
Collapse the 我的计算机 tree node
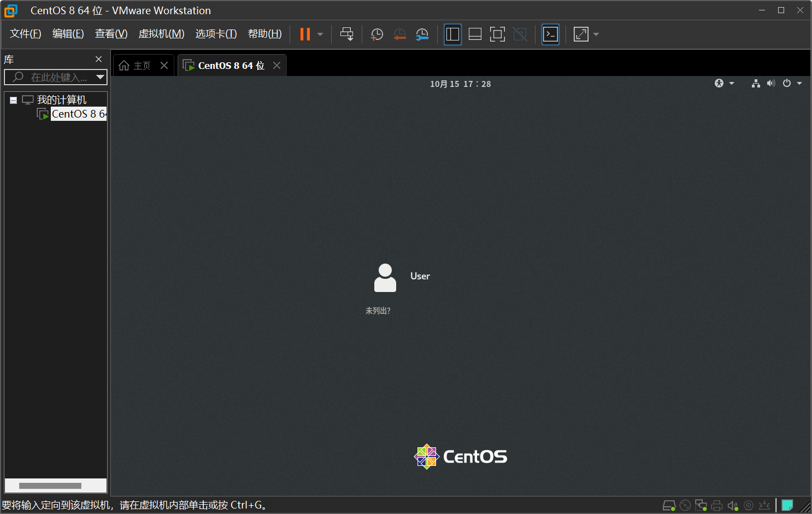13,101
